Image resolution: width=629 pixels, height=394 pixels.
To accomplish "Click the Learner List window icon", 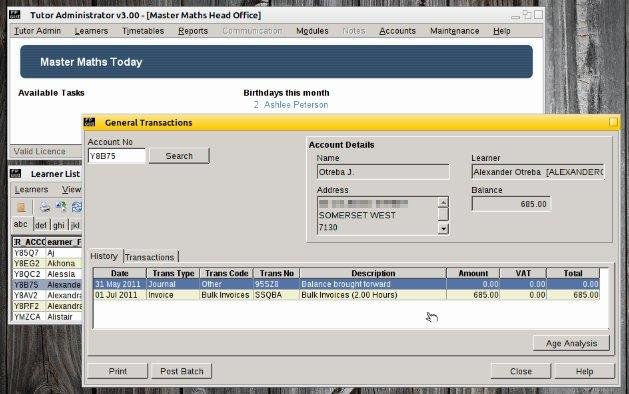I will (x=15, y=173).
